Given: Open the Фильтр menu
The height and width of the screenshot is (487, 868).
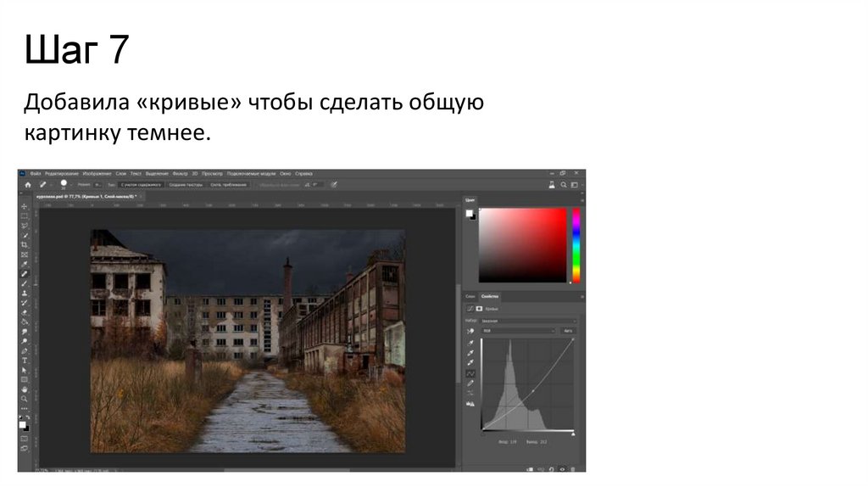Looking at the screenshot, I should click(x=180, y=173).
